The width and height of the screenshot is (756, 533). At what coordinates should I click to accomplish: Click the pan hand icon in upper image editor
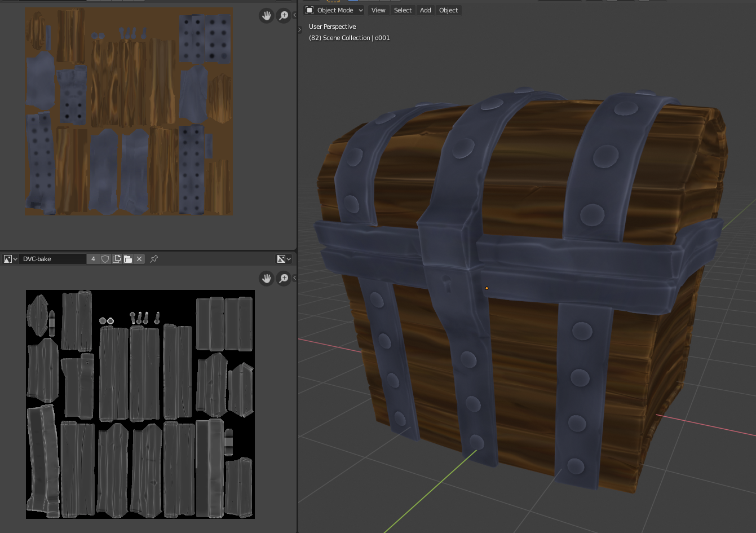[266, 16]
